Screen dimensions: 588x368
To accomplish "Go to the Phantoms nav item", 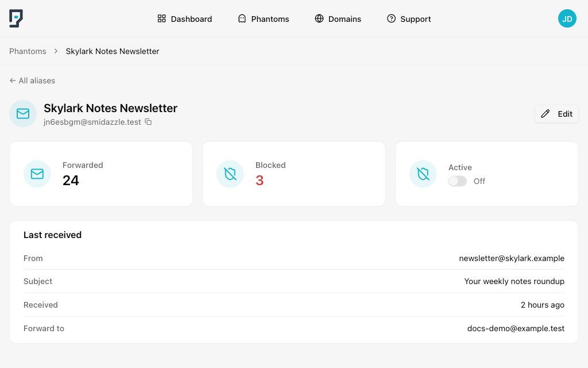I will [x=263, y=19].
